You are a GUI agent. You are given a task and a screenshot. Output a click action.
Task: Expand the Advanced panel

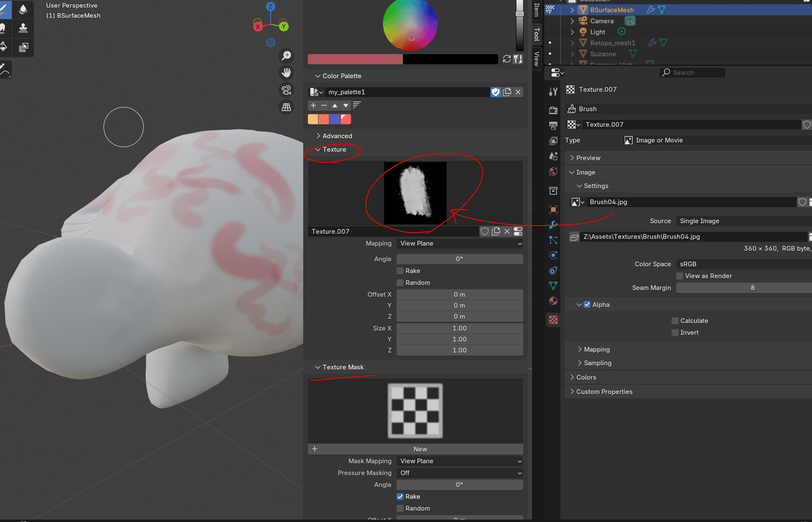pyautogui.click(x=337, y=136)
